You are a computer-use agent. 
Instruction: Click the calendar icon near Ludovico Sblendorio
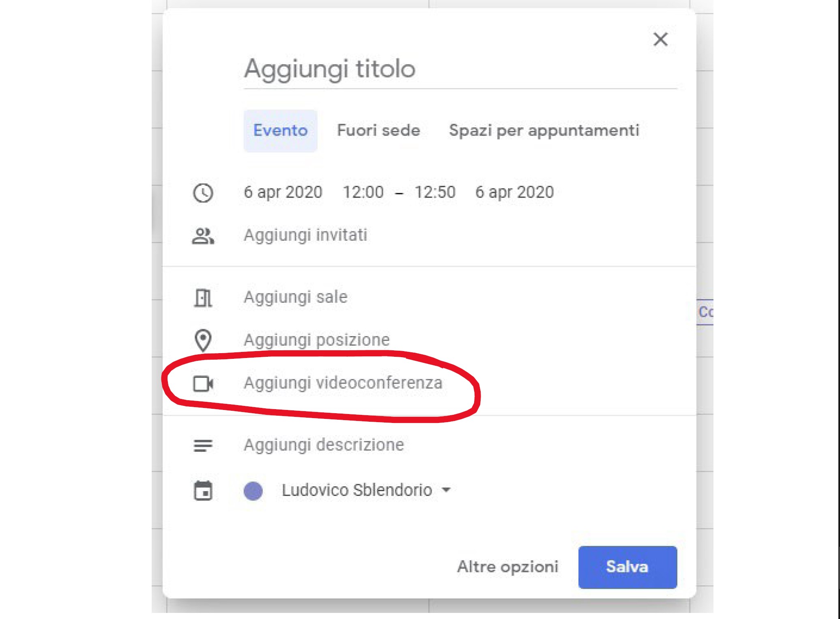click(203, 491)
